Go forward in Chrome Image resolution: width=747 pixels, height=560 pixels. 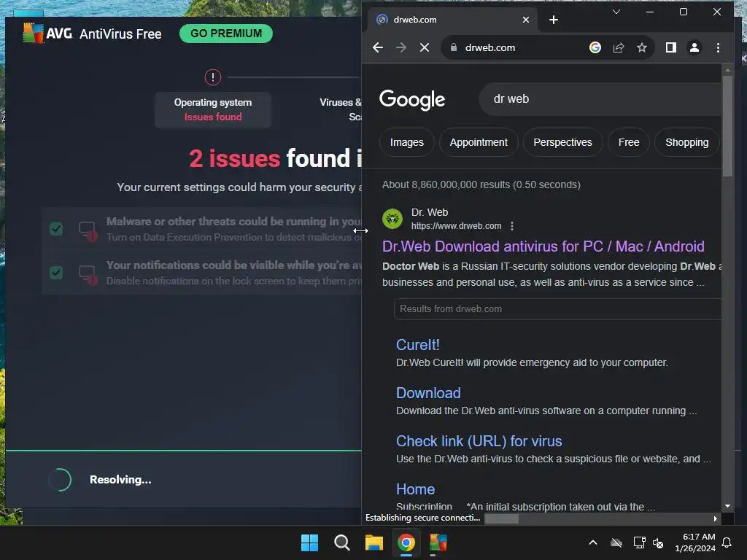point(401,47)
